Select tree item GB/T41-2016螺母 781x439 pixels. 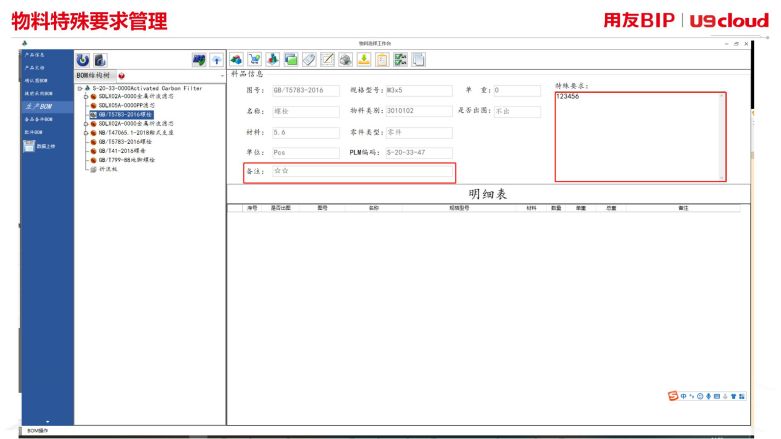[122, 150]
